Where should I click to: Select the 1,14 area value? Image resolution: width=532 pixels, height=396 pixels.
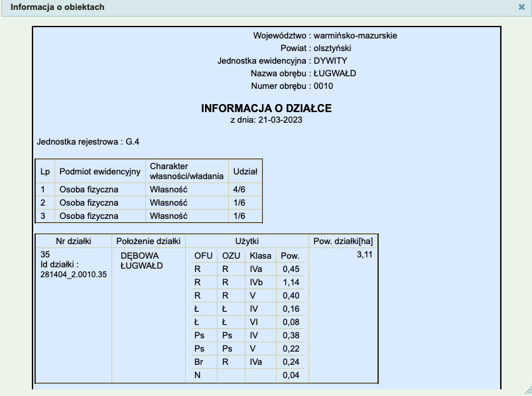tap(291, 282)
